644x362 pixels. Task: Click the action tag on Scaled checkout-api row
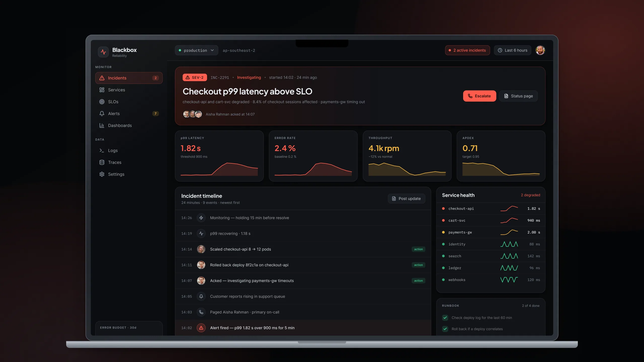pyautogui.click(x=418, y=249)
